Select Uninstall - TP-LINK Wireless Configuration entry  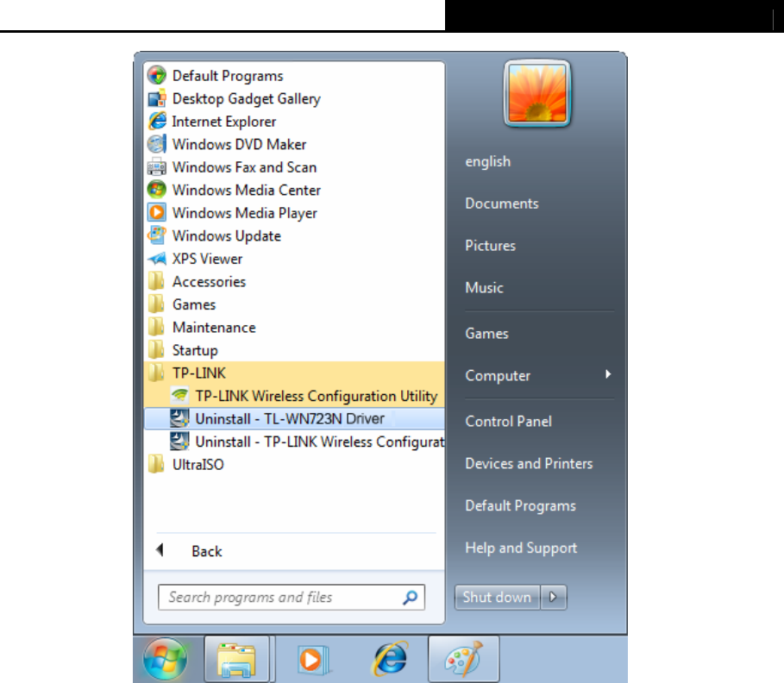294,442
